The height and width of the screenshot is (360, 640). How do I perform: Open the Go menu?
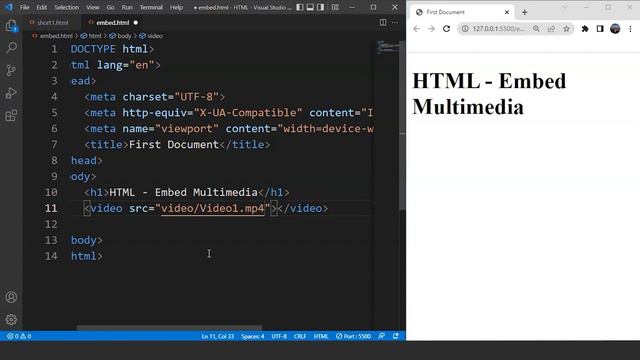pos(111,7)
